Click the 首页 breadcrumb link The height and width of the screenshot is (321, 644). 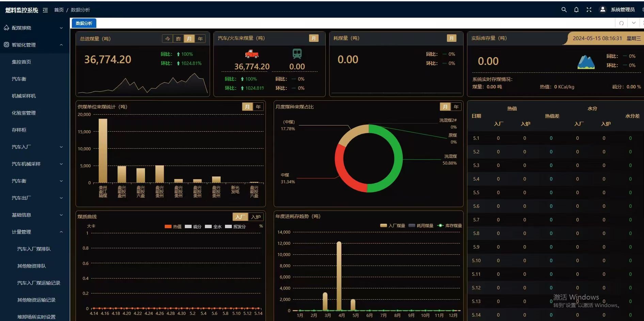[59, 10]
